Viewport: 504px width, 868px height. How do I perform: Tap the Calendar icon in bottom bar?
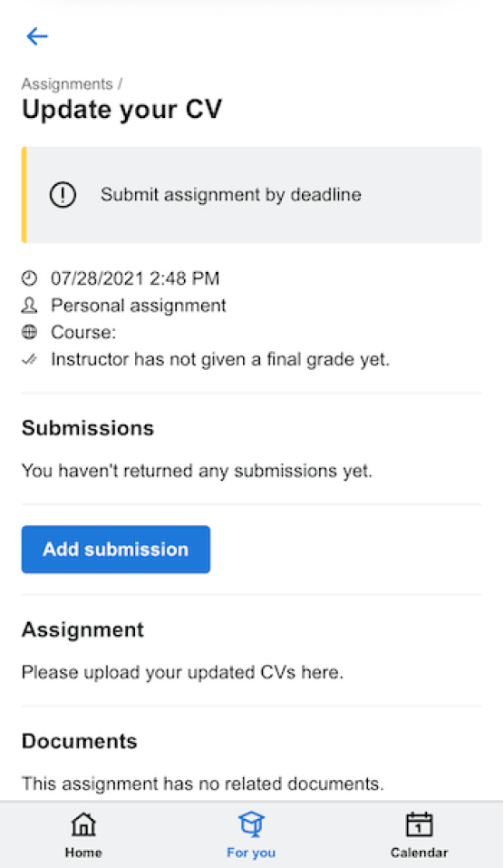point(420,824)
